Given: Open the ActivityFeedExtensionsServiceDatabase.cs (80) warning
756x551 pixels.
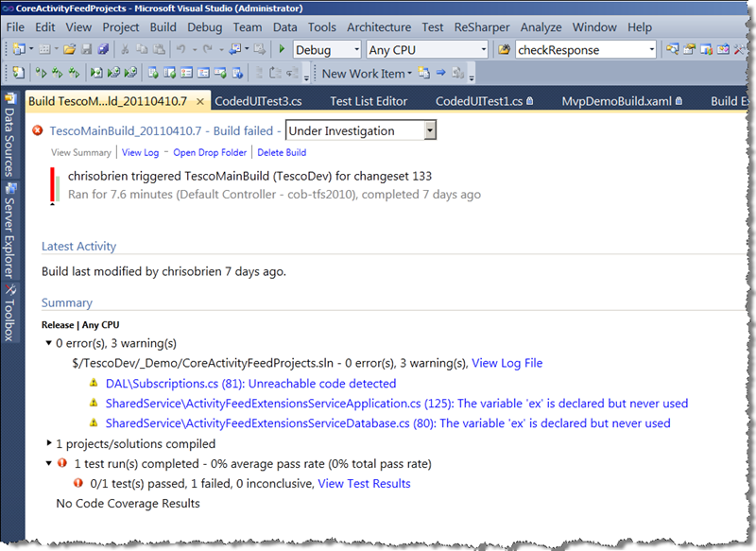Looking at the screenshot, I should 388,422.
